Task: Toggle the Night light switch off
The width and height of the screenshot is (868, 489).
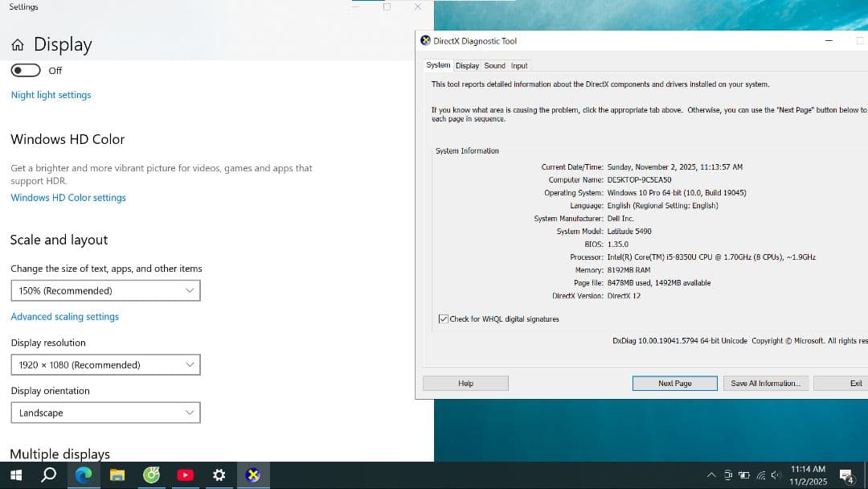Action: point(25,70)
